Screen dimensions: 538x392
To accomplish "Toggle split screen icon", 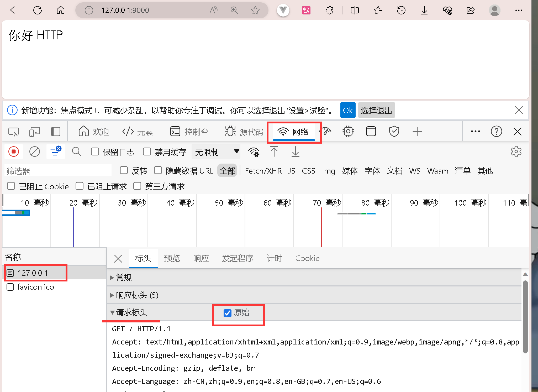I will 355,10.
